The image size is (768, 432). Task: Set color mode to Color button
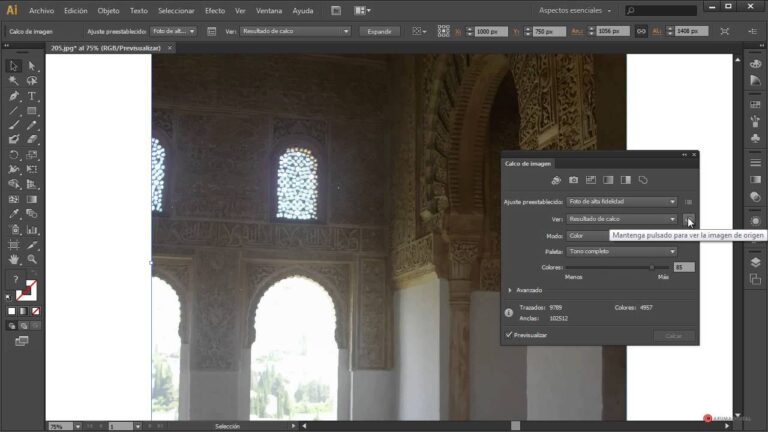(12, 311)
